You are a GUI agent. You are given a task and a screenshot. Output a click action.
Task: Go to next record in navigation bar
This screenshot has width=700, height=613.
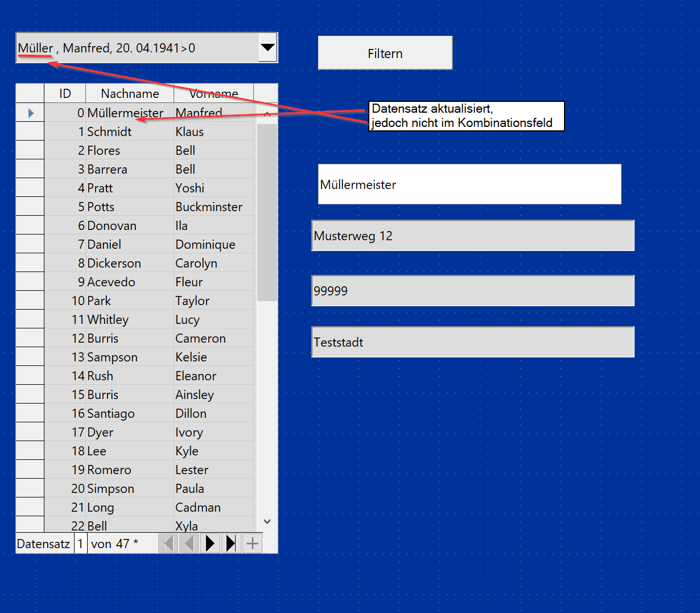[210, 544]
